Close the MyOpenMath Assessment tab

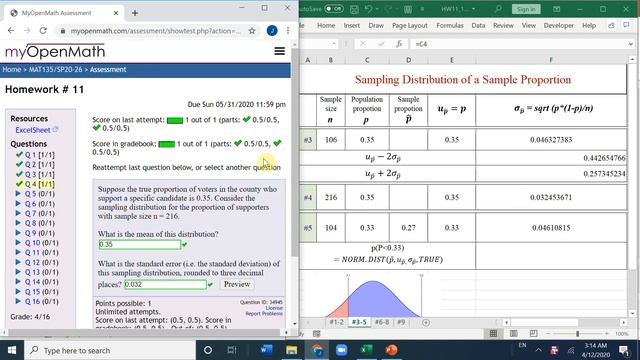tap(116, 13)
